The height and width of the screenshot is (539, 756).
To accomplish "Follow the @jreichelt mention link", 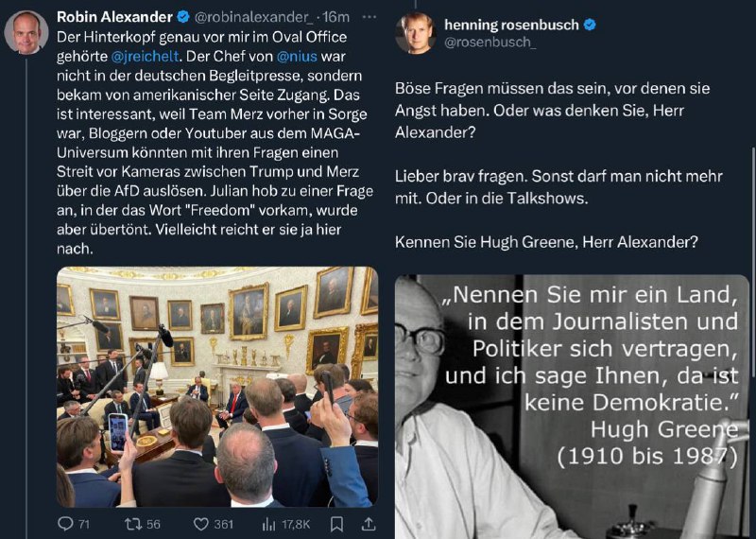I will click(x=146, y=57).
